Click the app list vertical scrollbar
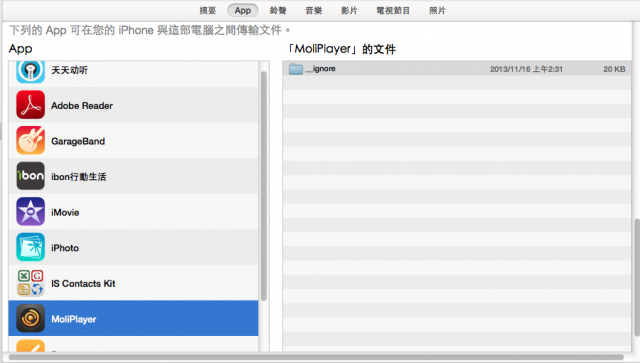Screen dimensions: 640x363 pyautogui.click(x=264, y=186)
